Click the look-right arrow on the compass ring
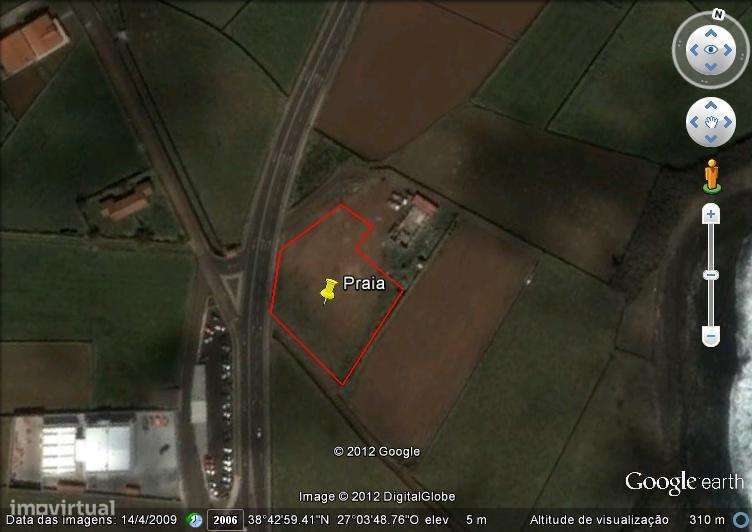Screen dimensions: 752x532 point(728,49)
